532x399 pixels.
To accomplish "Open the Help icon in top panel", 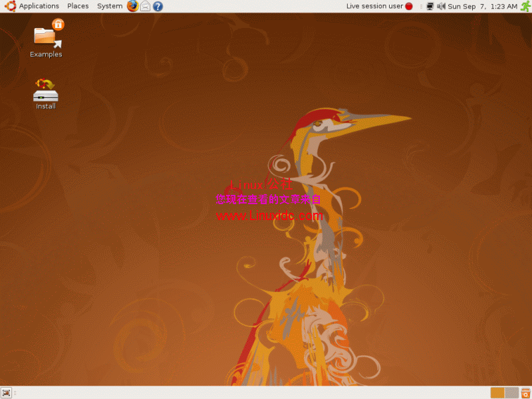I will click(x=158, y=6).
